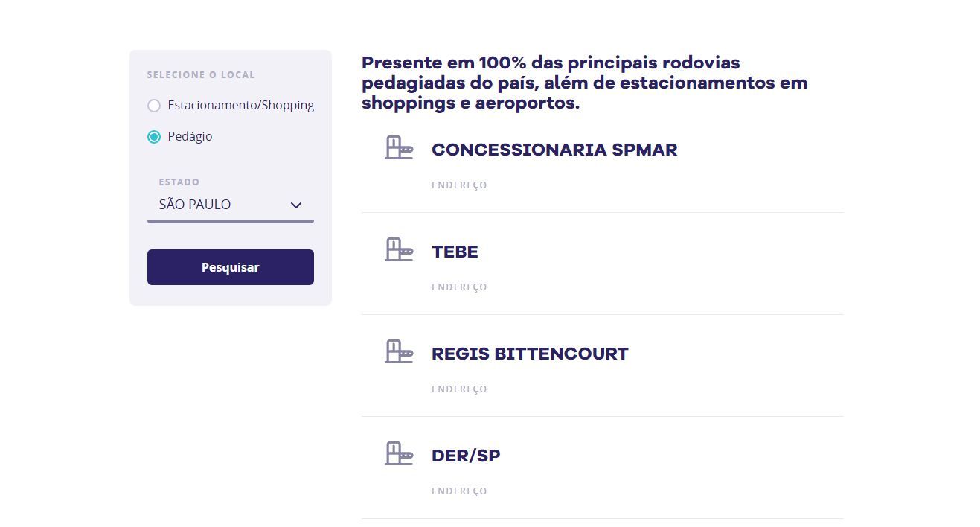Screen dimensions: 980x527
Task: Click the toll booth icon beside REGIS BITTENCOURT
Action: click(x=399, y=351)
